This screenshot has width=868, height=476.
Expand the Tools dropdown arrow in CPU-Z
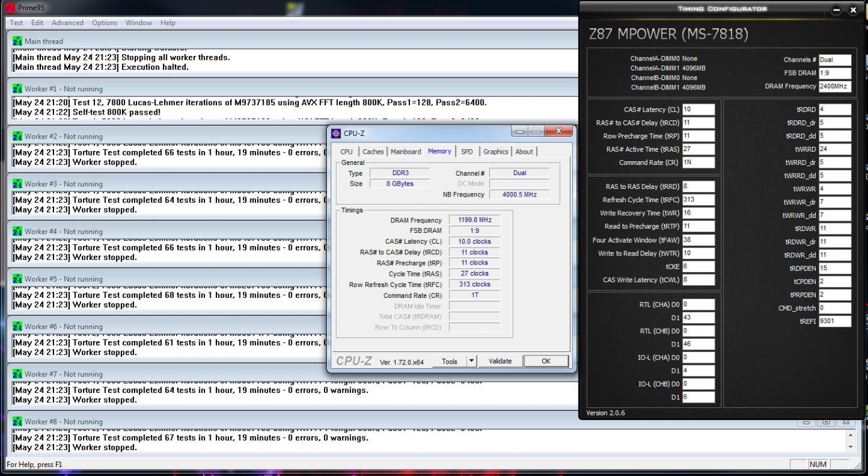(x=470, y=361)
